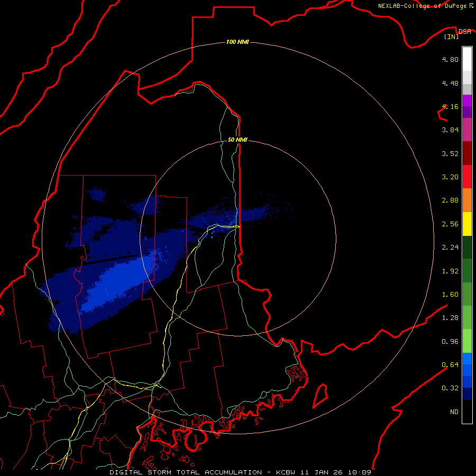Image resolution: width=476 pixels, height=476 pixels.
Task: Click the [IN] units label
Action: [x=452, y=36]
